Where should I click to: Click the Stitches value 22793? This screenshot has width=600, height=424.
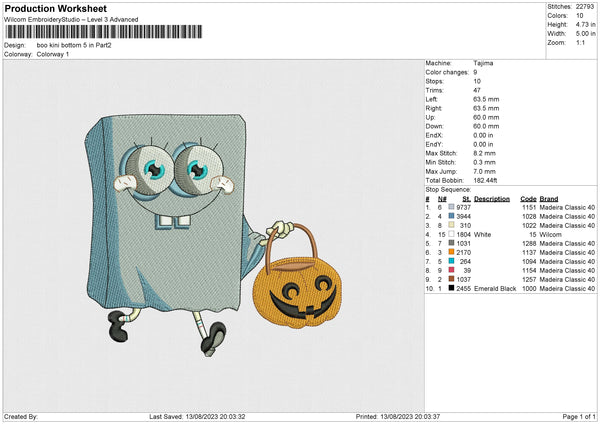point(585,7)
